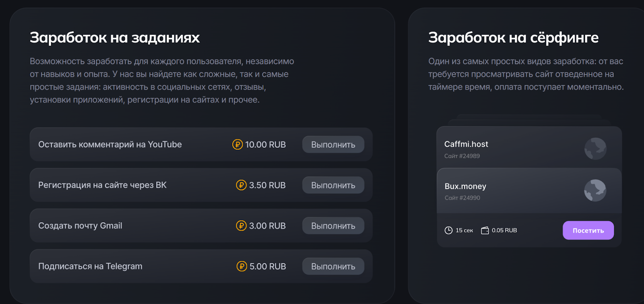Click the clock icon next to 15 сек
644x304 pixels.
click(448, 230)
